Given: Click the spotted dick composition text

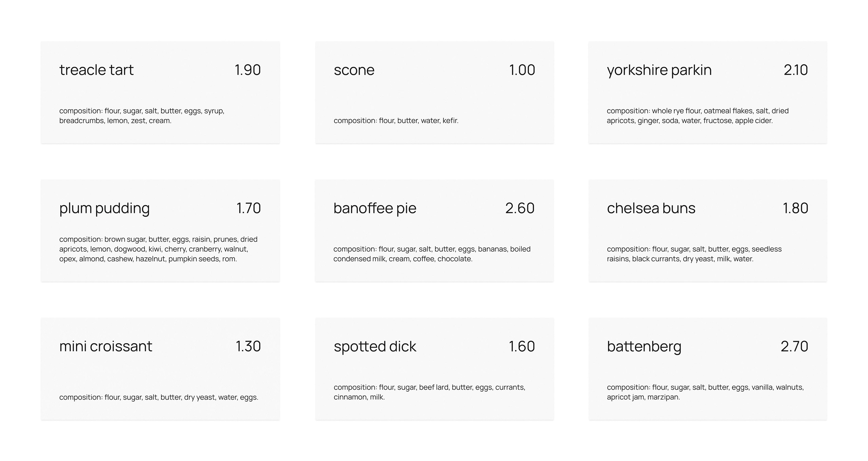Looking at the screenshot, I should coord(429,392).
